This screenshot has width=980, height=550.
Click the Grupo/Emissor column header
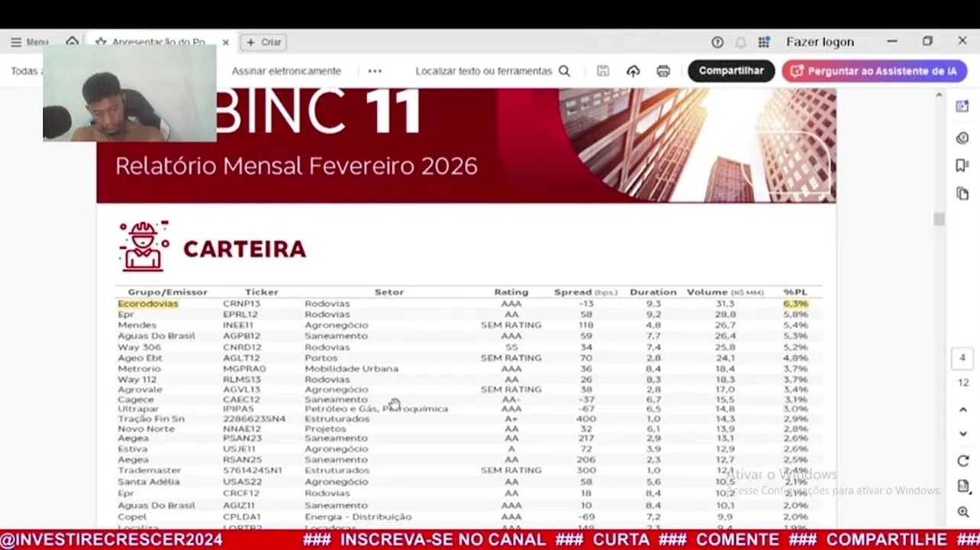pyautogui.click(x=167, y=292)
